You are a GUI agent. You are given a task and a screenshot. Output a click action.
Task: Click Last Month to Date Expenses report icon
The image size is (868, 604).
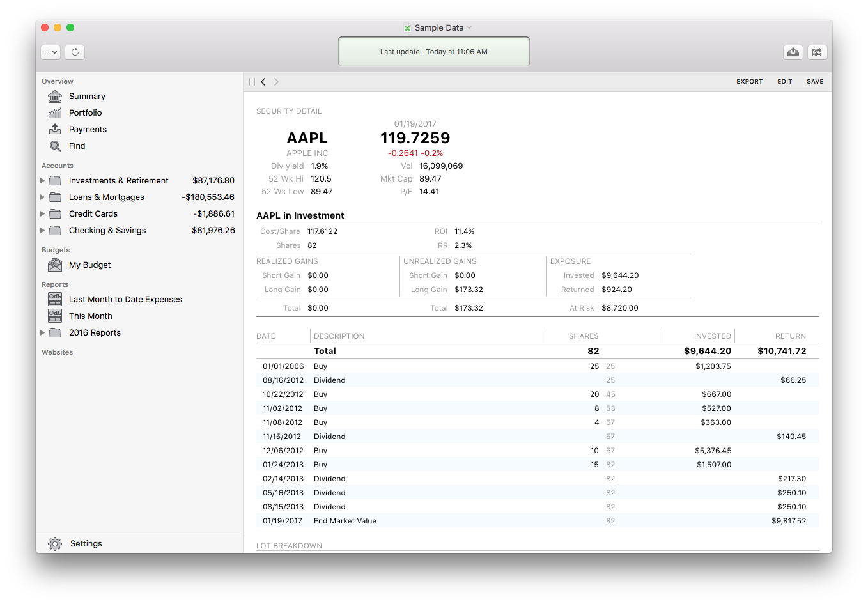point(56,299)
